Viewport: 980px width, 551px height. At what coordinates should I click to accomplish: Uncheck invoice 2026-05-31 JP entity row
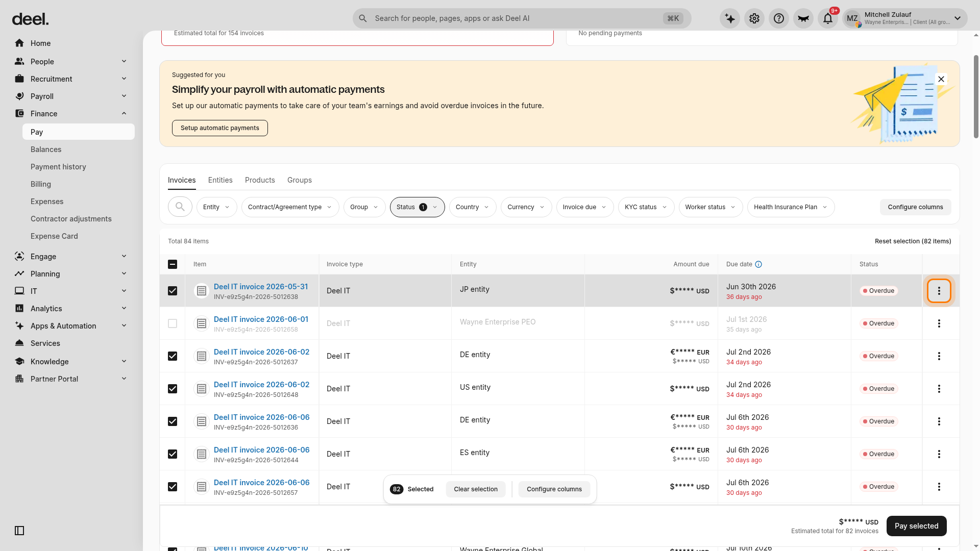click(173, 291)
